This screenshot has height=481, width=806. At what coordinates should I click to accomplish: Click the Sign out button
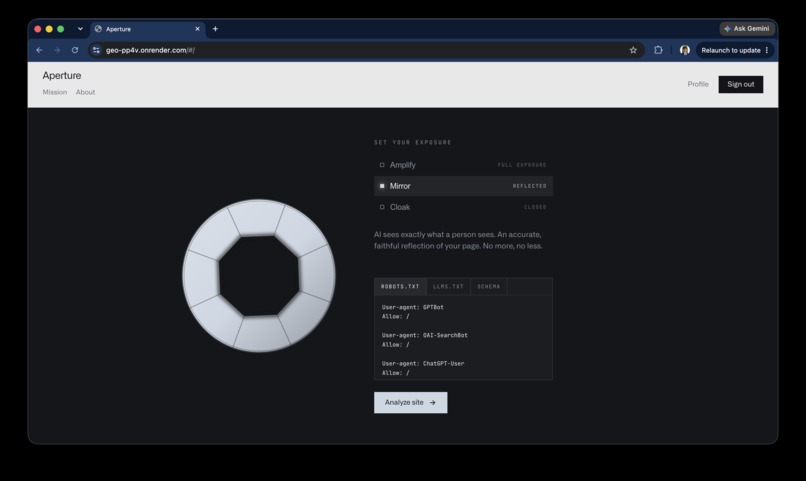[x=741, y=84]
